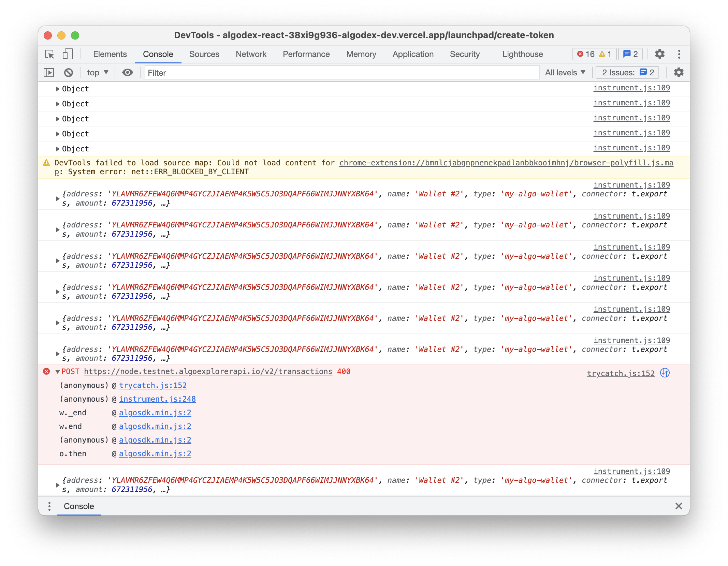Switch to the Lighthouse tab
Viewport: 728px width, 566px height.
(x=522, y=54)
